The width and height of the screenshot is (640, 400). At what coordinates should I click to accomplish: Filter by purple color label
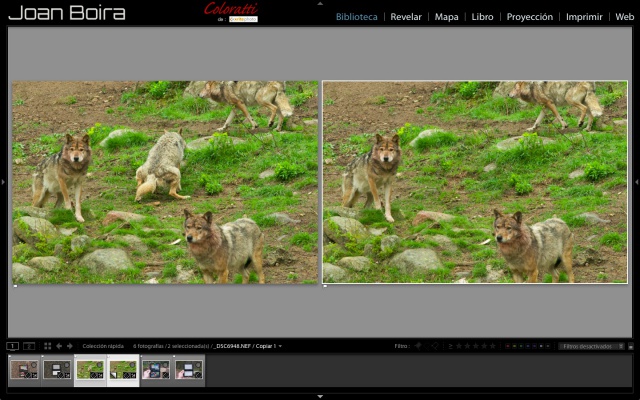point(534,346)
